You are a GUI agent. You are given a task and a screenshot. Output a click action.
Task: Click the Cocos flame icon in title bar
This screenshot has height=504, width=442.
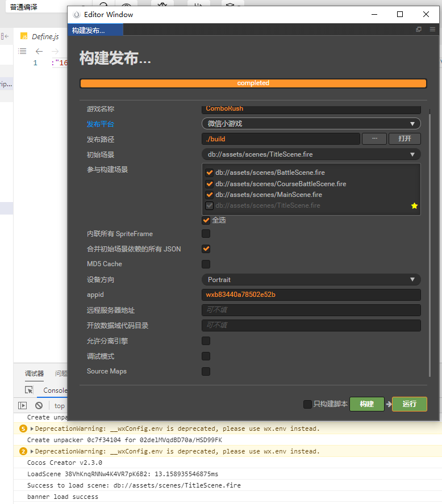point(77,14)
